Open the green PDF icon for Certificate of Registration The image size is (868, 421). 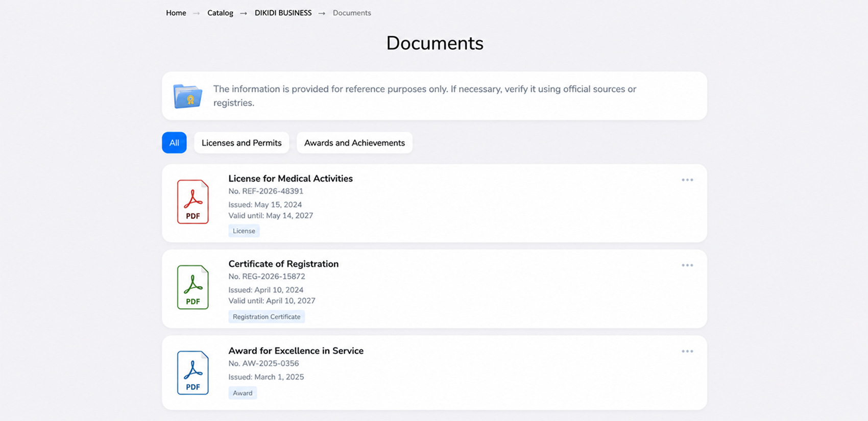[x=193, y=287]
